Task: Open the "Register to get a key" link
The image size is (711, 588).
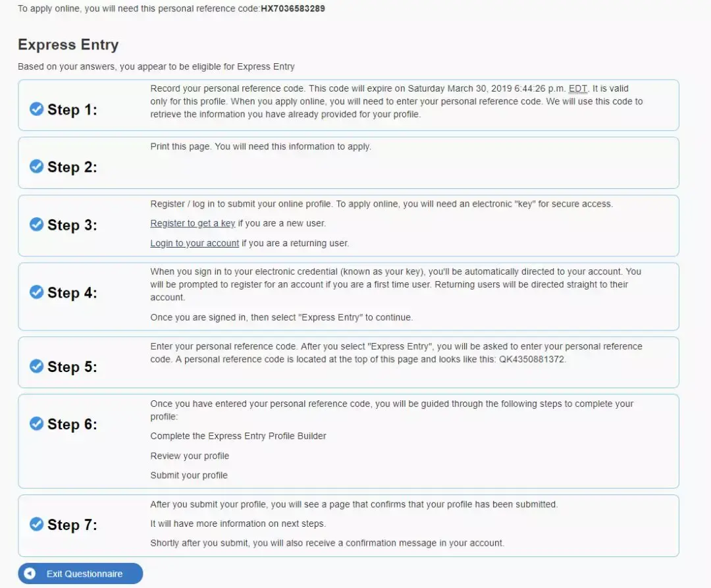Action: tap(192, 223)
